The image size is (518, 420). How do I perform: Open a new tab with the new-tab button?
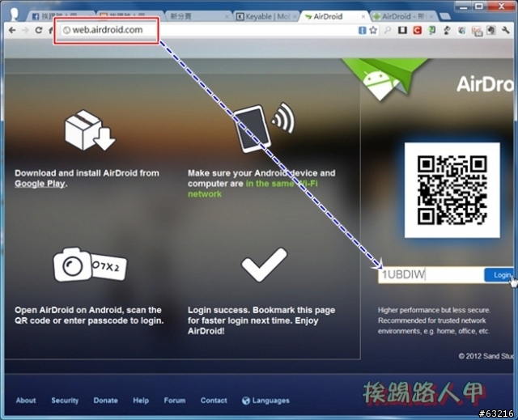coord(445,16)
